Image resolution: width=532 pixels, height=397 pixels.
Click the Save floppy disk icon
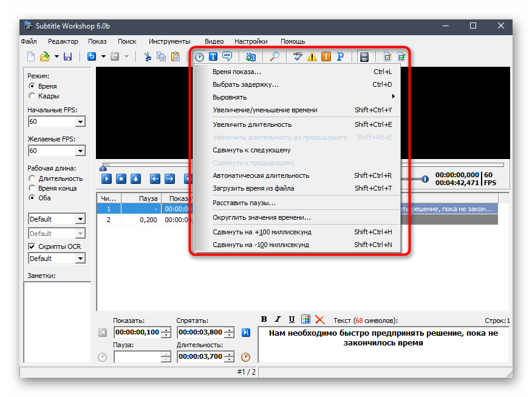[x=68, y=56]
